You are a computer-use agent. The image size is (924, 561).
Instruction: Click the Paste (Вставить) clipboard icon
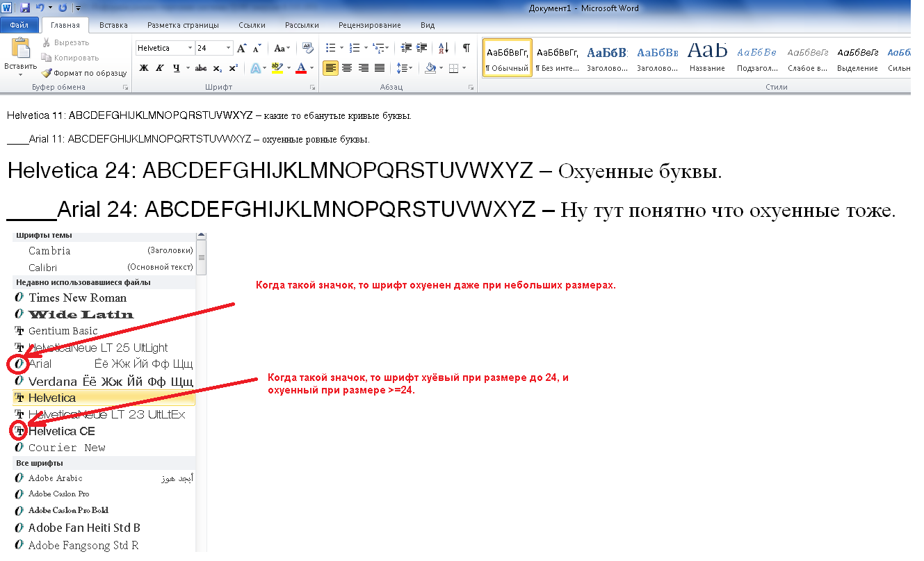20,49
